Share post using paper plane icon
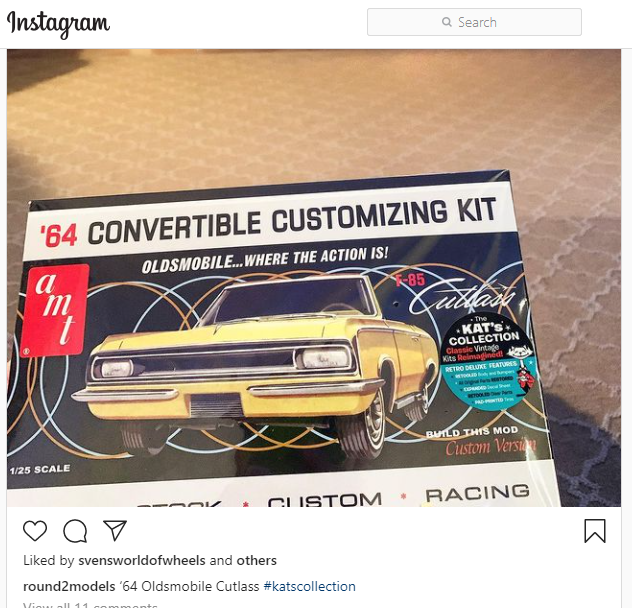 115,530
